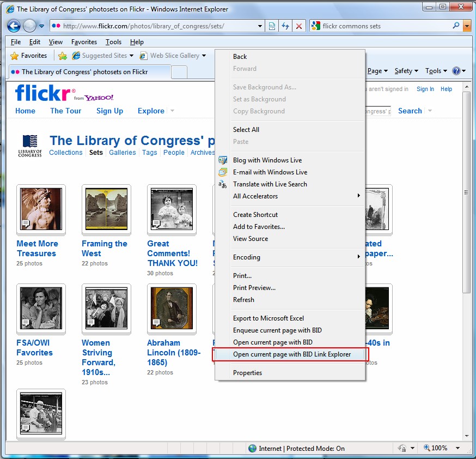Choose Open current page with BID Link Explorer

pyautogui.click(x=290, y=354)
